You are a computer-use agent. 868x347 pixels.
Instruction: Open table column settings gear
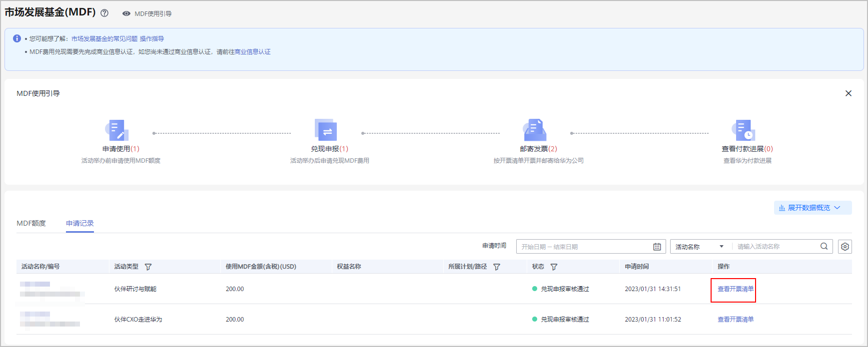845,247
